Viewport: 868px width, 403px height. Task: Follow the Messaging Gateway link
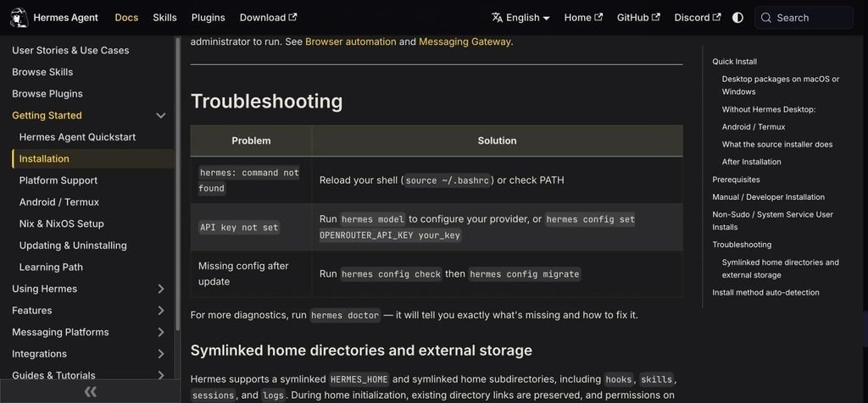pyautogui.click(x=465, y=41)
